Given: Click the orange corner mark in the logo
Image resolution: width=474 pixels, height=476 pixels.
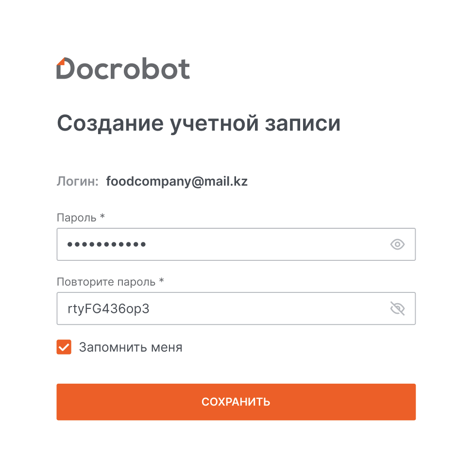Looking at the screenshot, I should click(61, 61).
